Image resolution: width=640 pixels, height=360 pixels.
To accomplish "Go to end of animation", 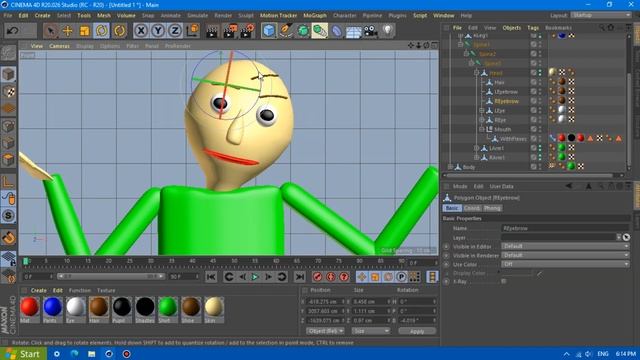I will [x=300, y=277].
